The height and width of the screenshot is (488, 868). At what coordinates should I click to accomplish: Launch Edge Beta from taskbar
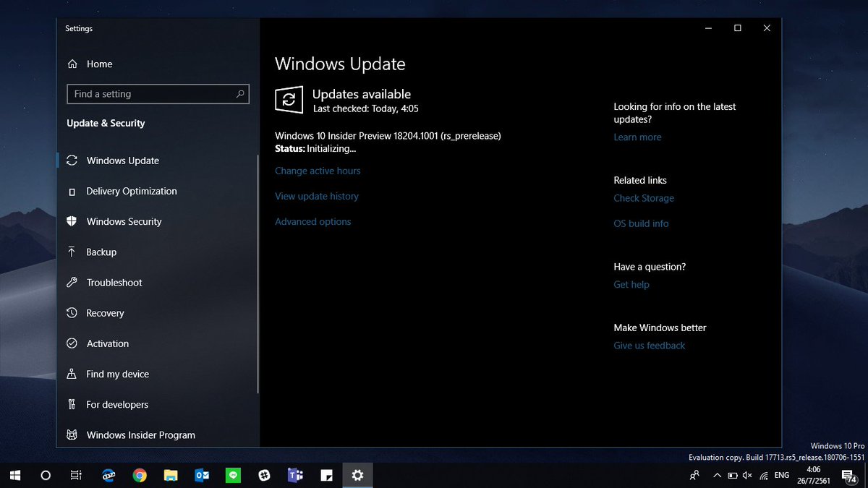(x=109, y=475)
